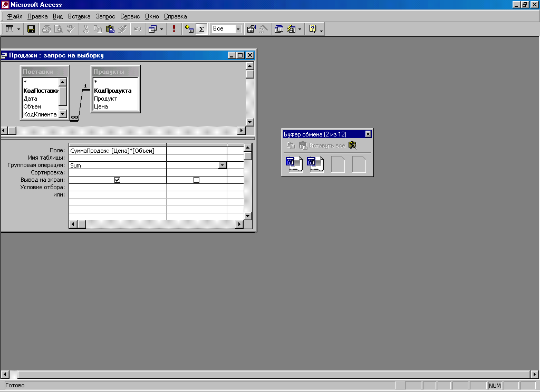The width and height of the screenshot is (540, 392).
Task: Open the Правка menu
Action: (37, 16)
